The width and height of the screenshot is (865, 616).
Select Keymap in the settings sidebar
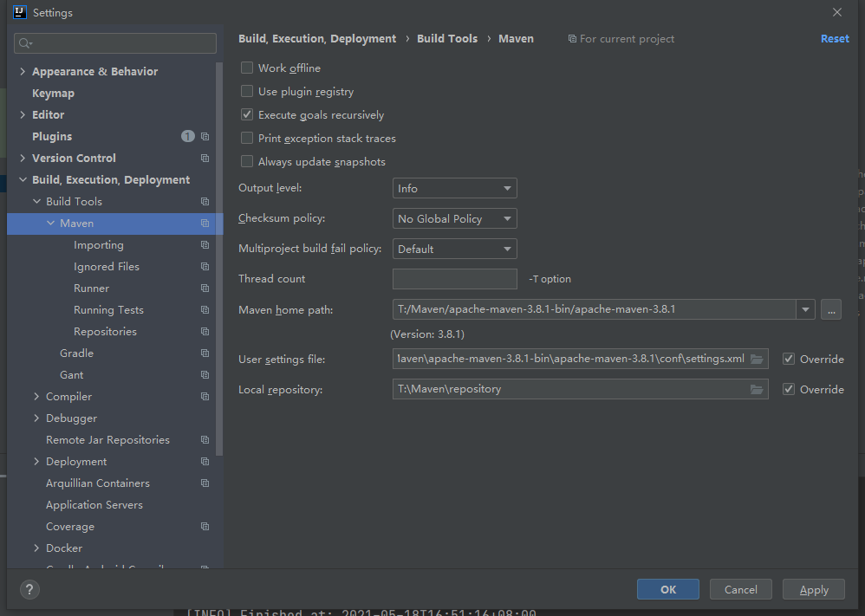click(x=53, y=93)
